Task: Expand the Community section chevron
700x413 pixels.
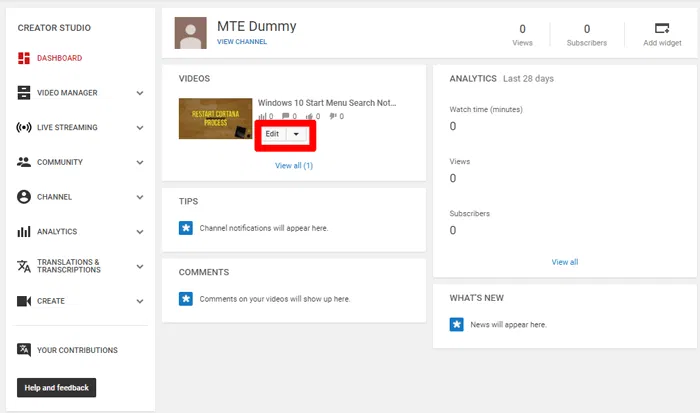Action: 140,163
